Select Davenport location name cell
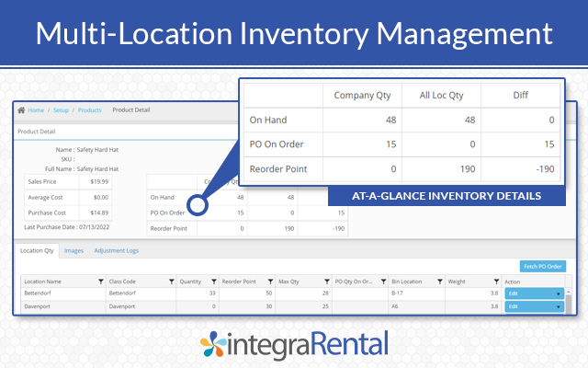Screen dimensions: 588x368 tap(63, 306)
